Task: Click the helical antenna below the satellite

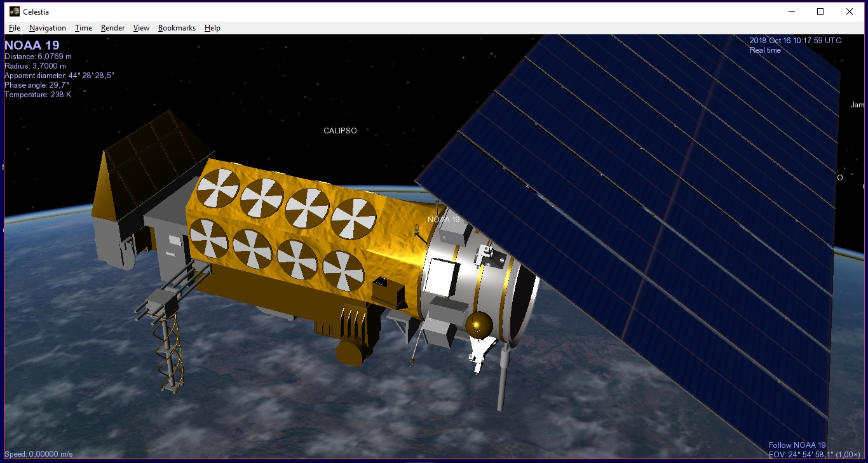Action: (x=168, y=352)
